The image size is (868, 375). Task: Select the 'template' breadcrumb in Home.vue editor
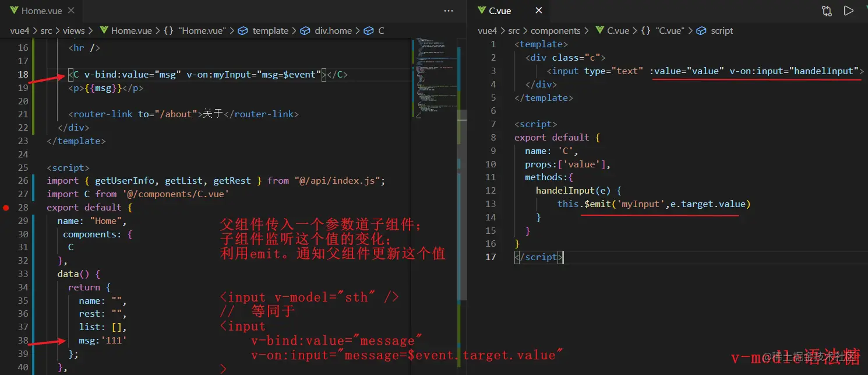270,31
